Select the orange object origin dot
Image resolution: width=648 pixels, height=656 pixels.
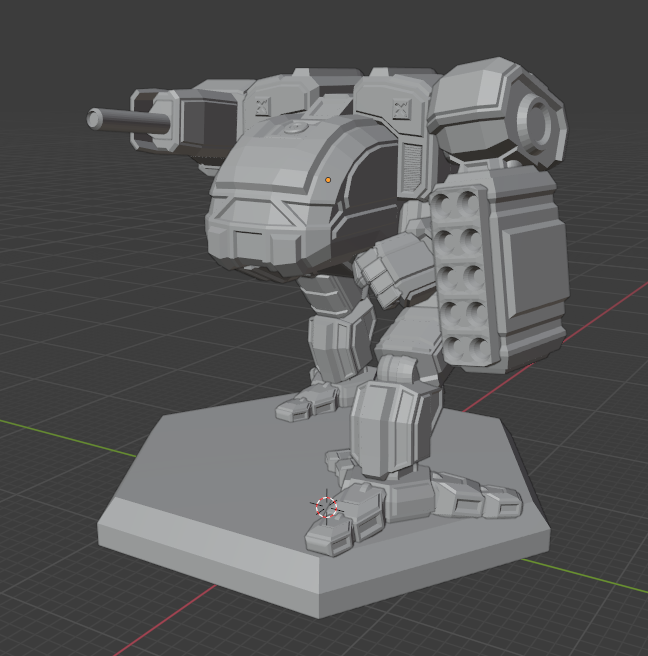[x=328, y=180]
